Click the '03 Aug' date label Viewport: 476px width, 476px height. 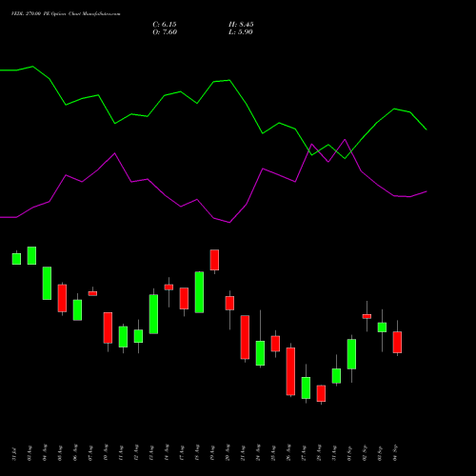[30, 453]
